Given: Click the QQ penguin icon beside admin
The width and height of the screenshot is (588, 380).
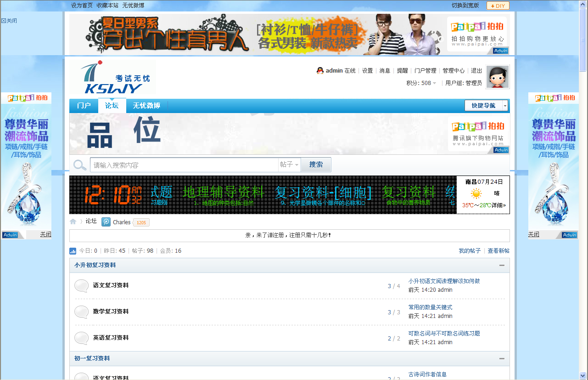Looking at the screenshot, I should [320, 70].
